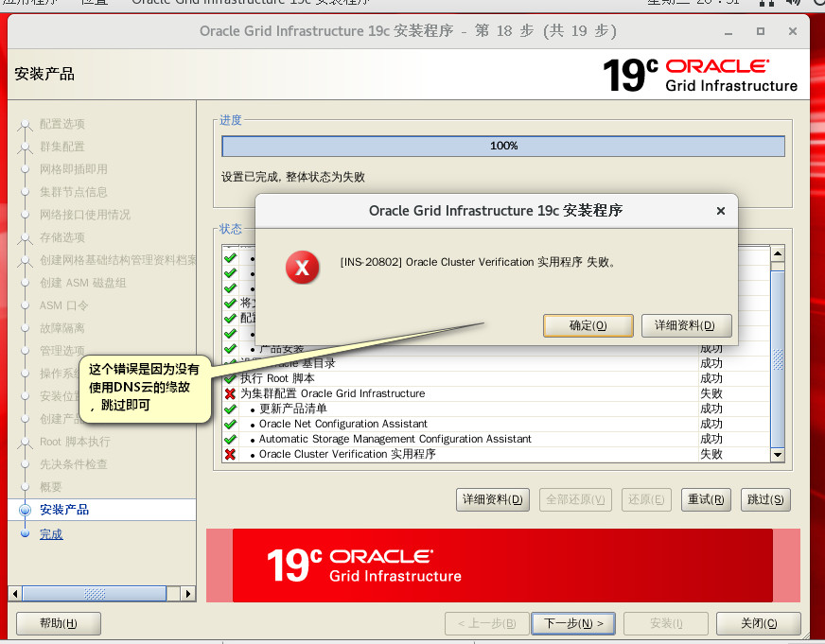This screenshot has height=644, width=825.
Task: Click green checkmark beside 执行 Root 脚本
Action: 232,378
